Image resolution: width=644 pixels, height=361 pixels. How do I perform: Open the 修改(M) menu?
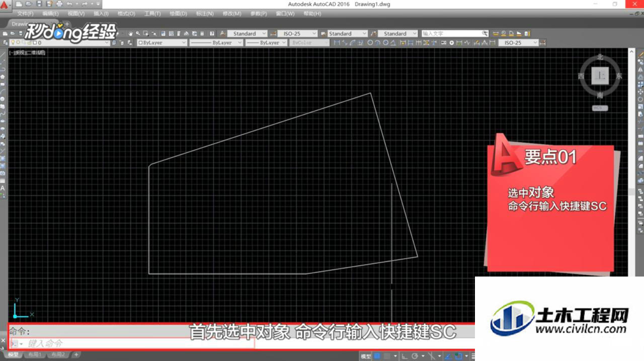point(231,14)
